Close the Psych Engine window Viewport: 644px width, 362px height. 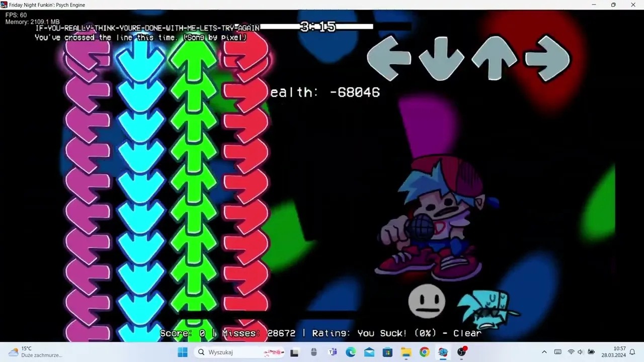(x=633, y=5)
